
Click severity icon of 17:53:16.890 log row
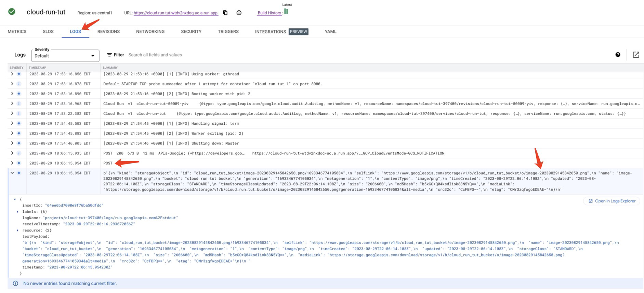[19, 94]
